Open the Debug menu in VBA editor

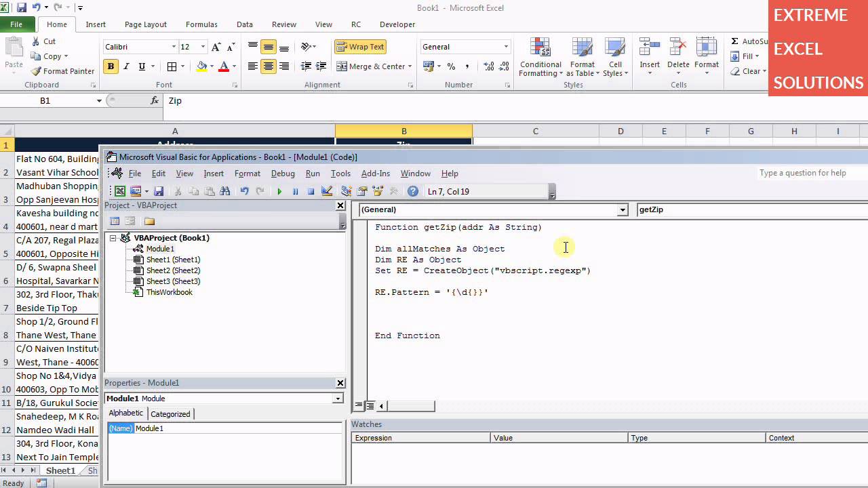tap(283, 174)
